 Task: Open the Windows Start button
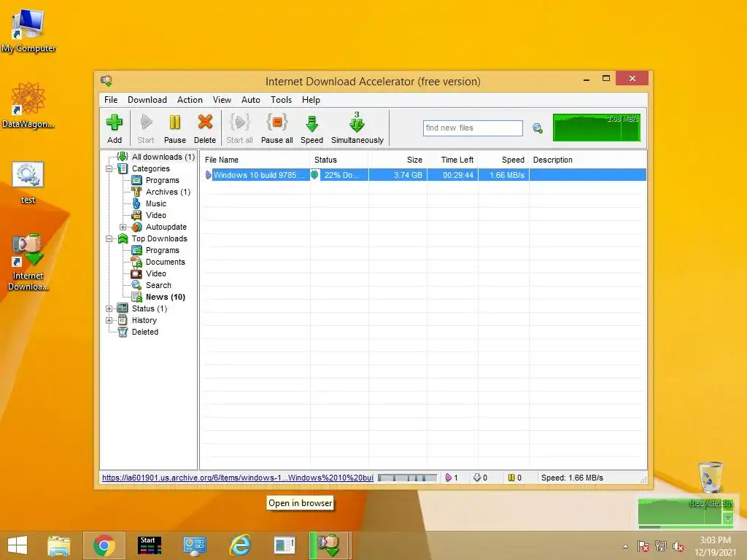pos(18,545)
